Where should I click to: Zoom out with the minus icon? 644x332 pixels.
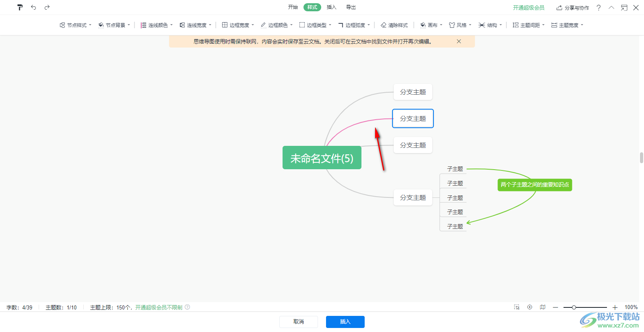555,307
